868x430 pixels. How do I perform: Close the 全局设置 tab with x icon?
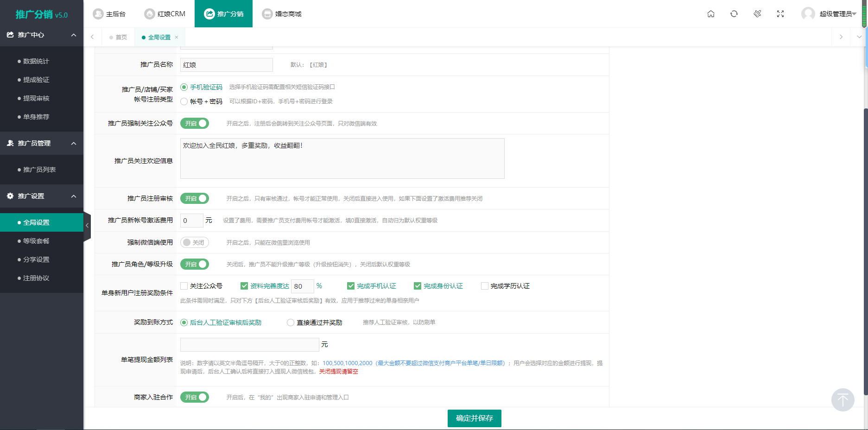(177, 38)
